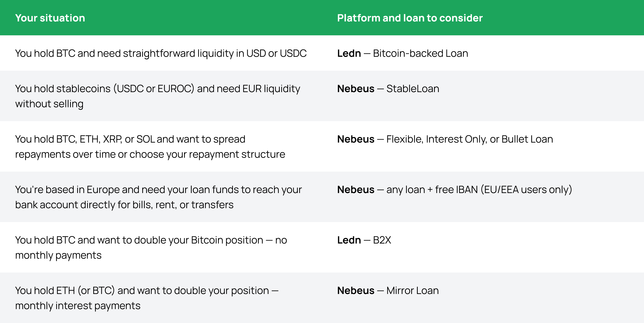Screen dimensions: 644x323
Task: Click the ETH monthly interest payments situation
Action: click(x=147, y=298)
